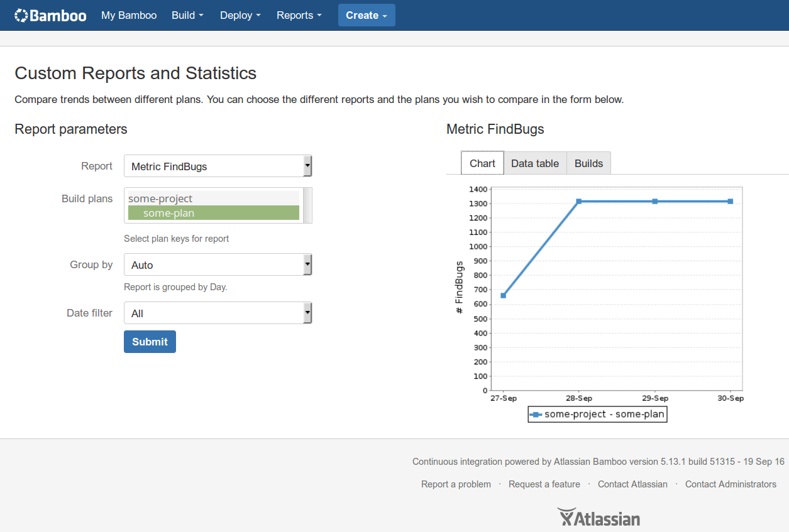The height and width of the screenshot is (532, 789).
Task: Switch to the Data table tab
Action: pyautogui.click(x=535, y=163)
